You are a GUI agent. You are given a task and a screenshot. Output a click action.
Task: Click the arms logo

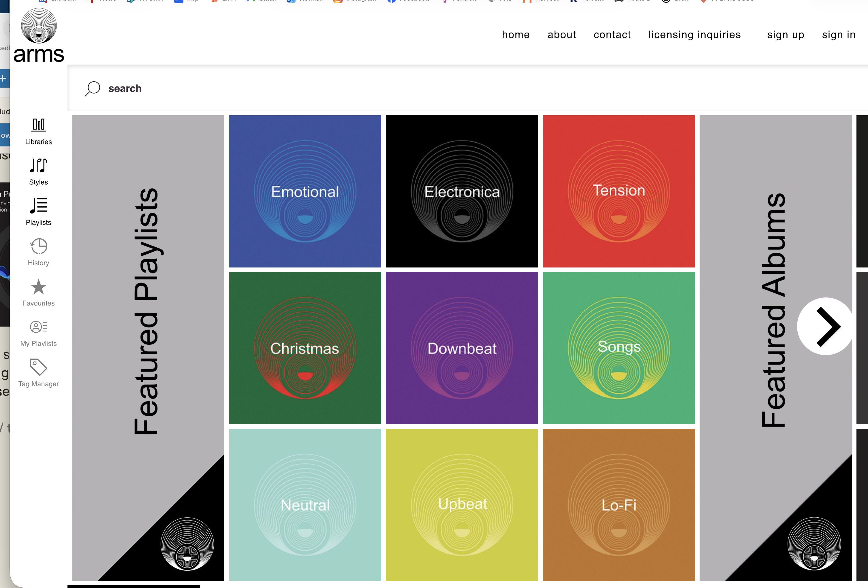pos(39,36)
